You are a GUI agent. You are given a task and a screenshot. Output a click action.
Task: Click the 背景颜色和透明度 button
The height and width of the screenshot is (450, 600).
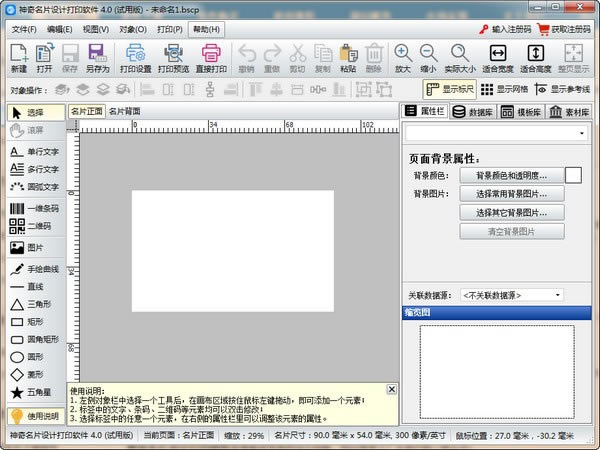point(511,176)
